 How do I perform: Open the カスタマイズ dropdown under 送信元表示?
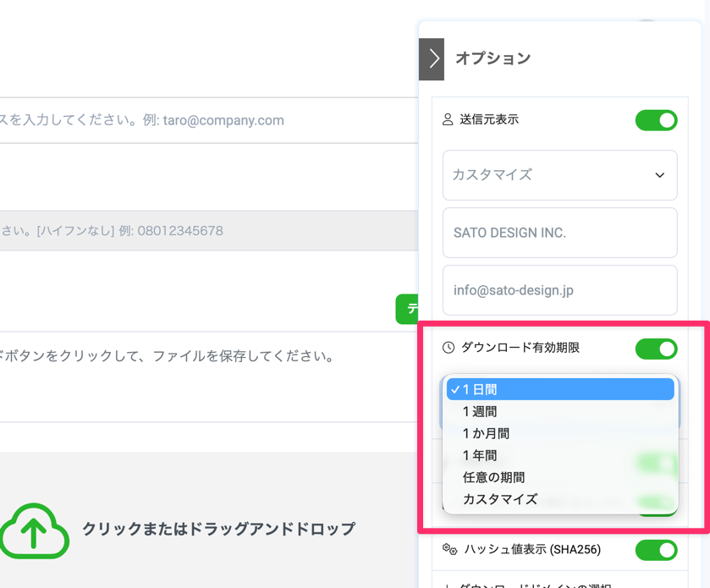click(559, 175)
